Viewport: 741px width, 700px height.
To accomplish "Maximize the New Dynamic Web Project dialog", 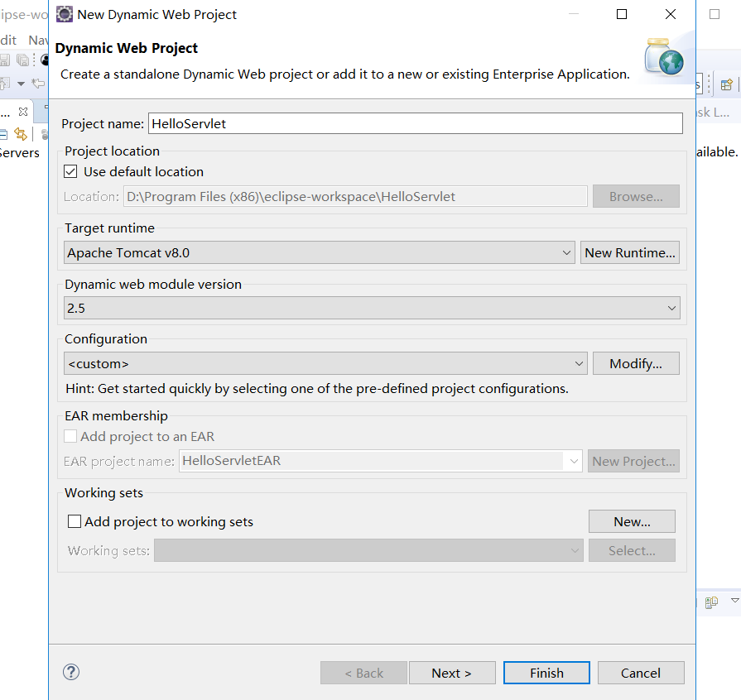I will point(622,14).
